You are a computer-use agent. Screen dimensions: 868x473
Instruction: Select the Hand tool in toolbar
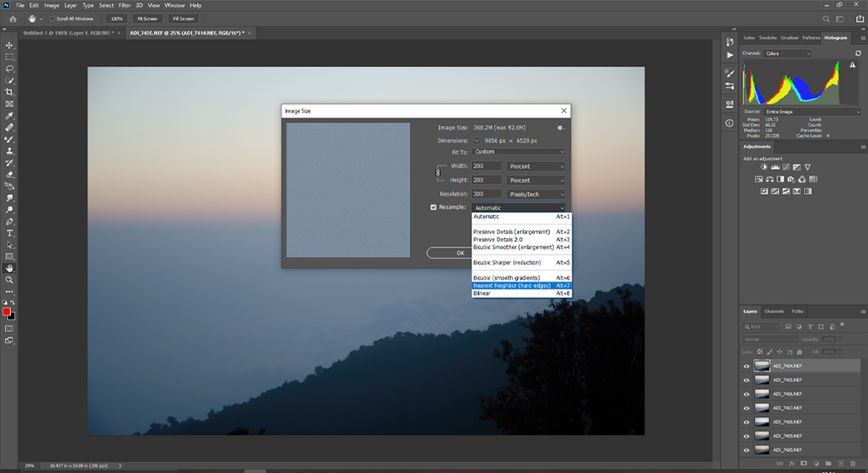[9, 268]
